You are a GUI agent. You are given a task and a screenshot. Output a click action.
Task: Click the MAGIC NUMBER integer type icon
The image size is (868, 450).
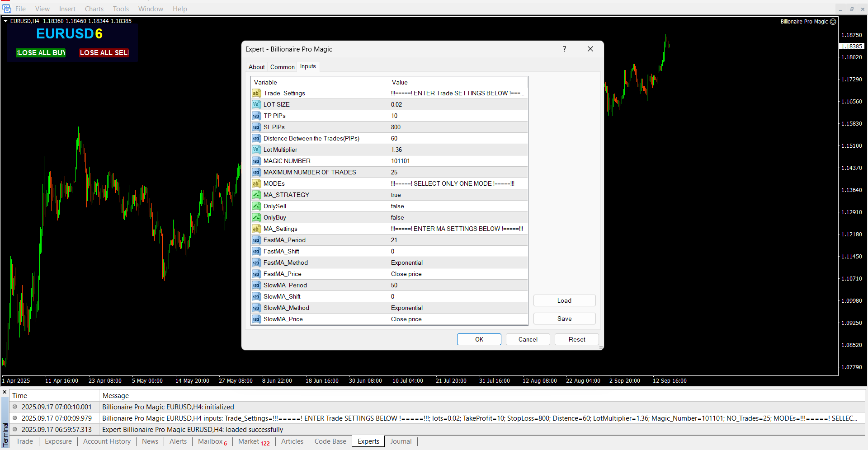click(256, 161)
